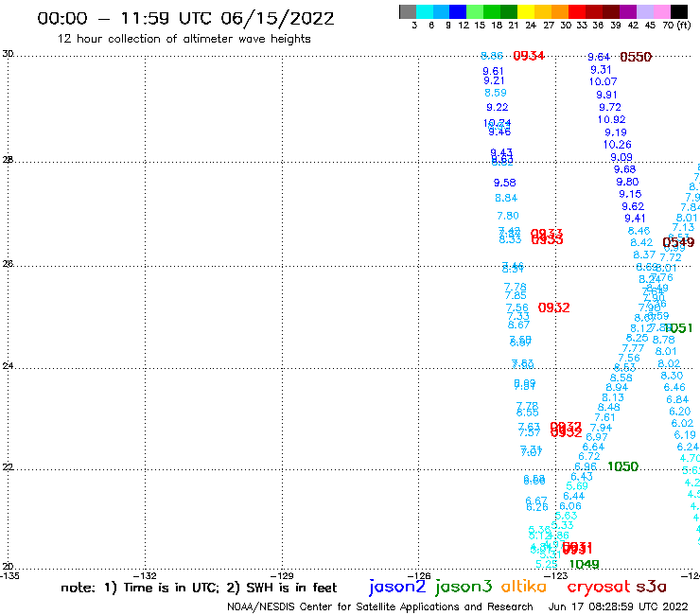The image size is (700, 615).
Task: Click the wave height value 10.92
Action: click(x=611, y=120)
